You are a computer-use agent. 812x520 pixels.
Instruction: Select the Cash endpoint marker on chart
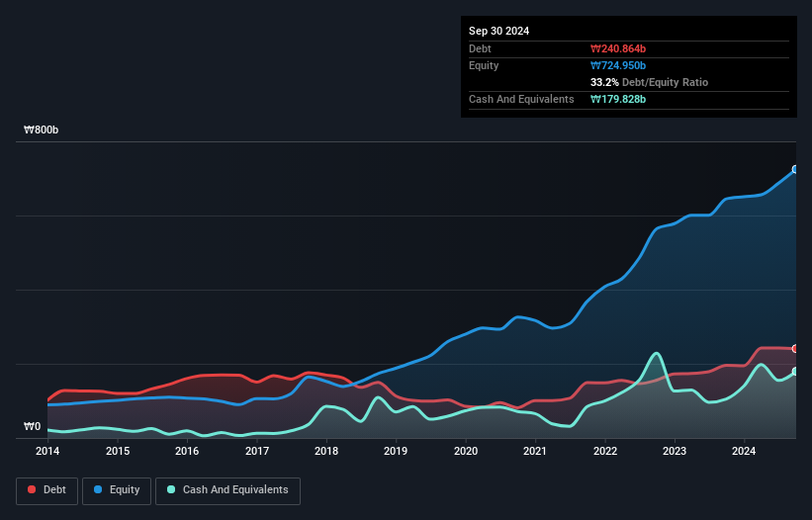coord(795,372)
